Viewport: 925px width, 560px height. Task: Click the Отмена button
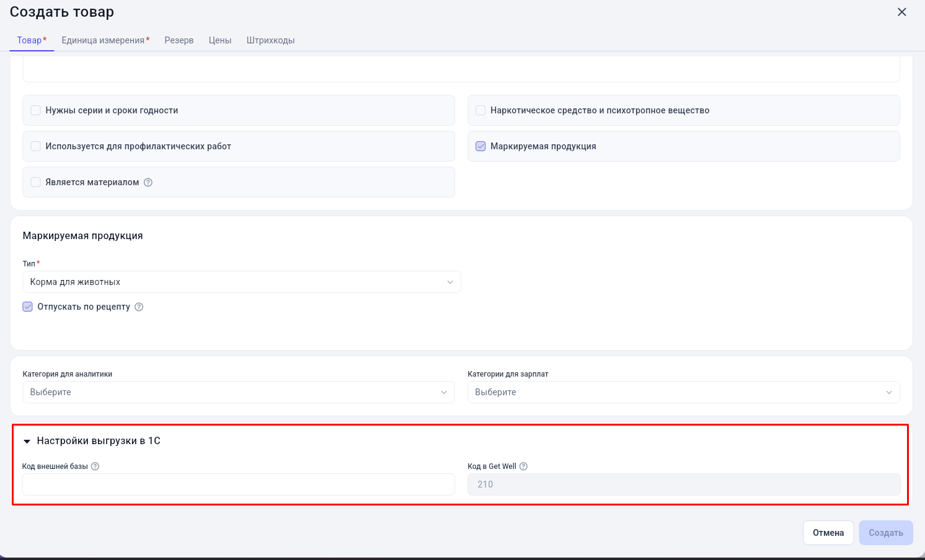coord(828,533)
